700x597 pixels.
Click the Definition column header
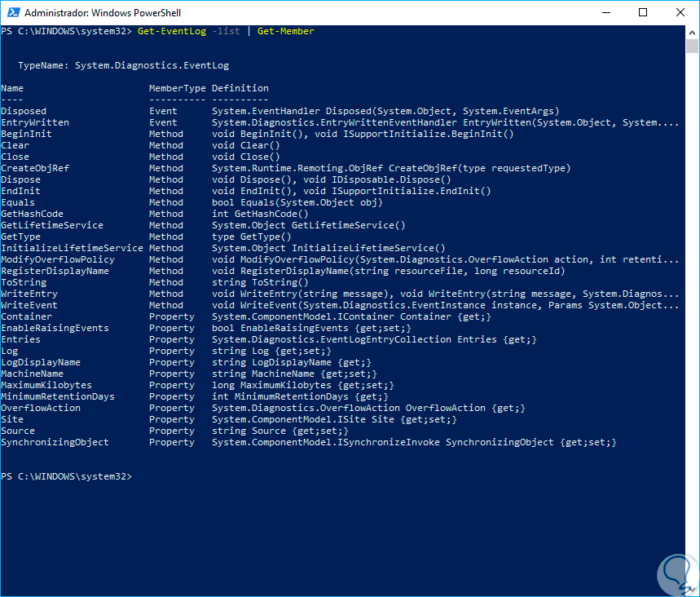[x=240, y=88]
